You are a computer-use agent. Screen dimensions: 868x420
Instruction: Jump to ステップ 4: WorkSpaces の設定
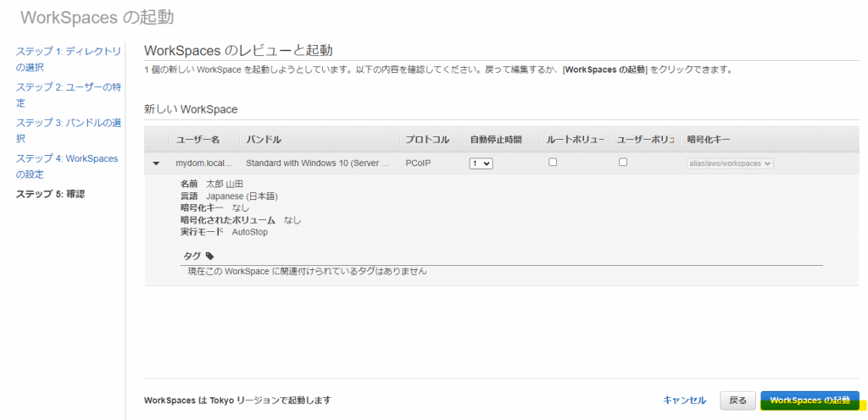coord(67,166)
